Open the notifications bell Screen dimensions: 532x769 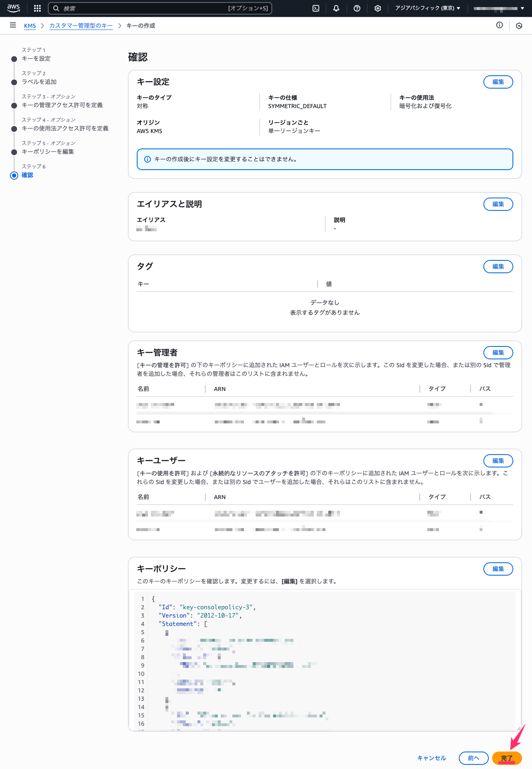tap(336, 8)
